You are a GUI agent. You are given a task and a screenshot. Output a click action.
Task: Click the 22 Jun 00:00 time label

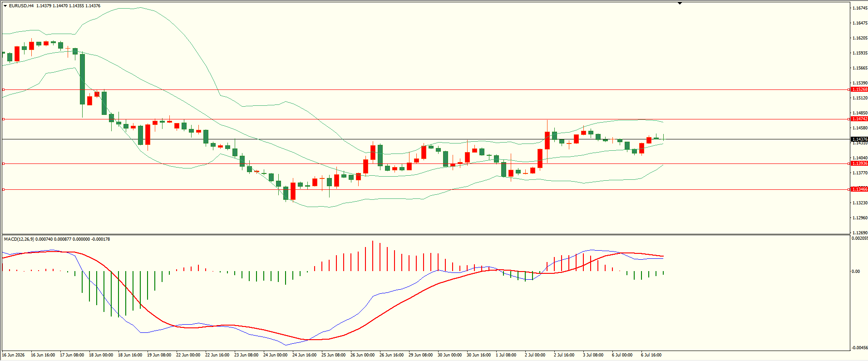pyautogui.click(x=188, y=355)
